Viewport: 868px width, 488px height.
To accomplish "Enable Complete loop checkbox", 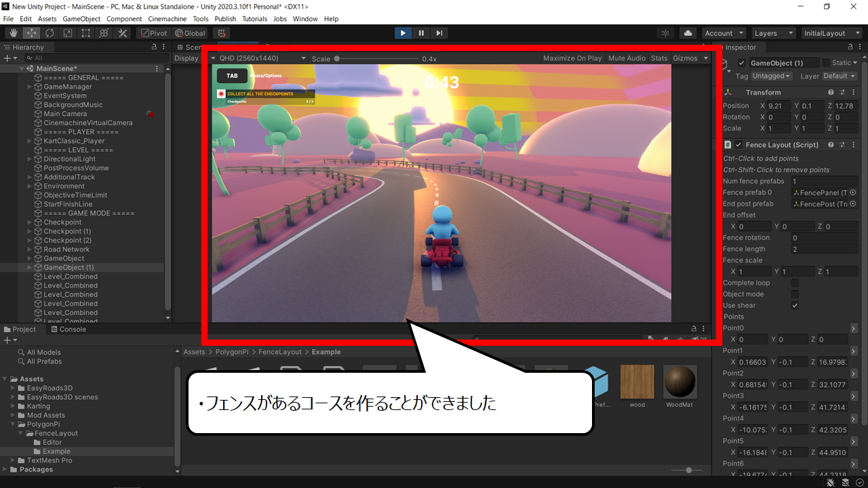I will pyautogui.click(x=795, y=283).
